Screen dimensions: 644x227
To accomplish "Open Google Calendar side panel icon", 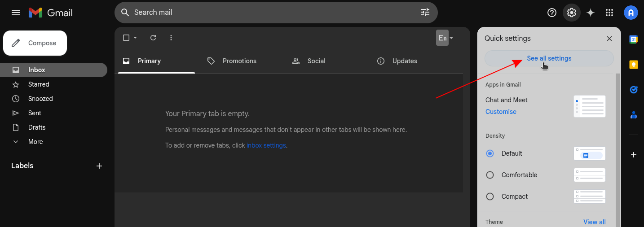I will pyautogui.click(x=634, y=39).
